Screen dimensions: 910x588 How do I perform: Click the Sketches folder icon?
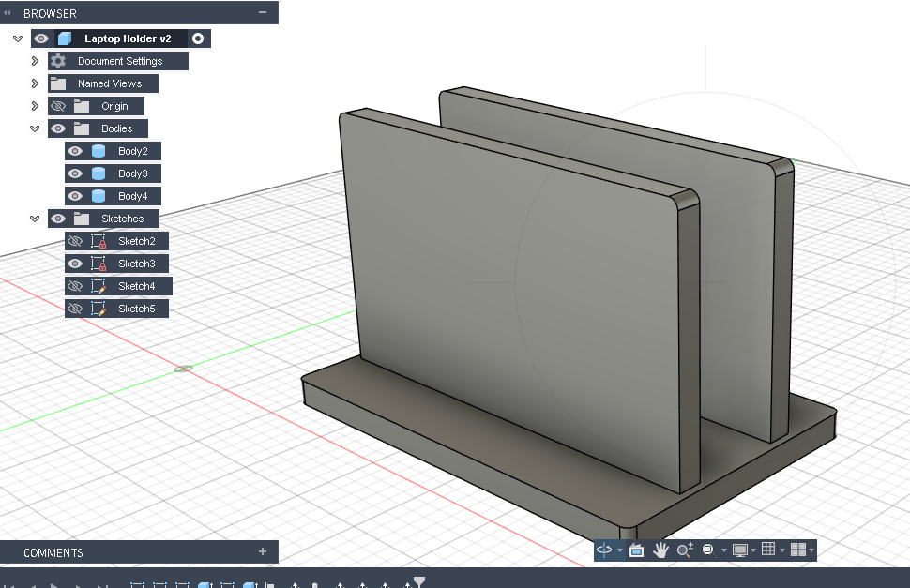[82, 219]
